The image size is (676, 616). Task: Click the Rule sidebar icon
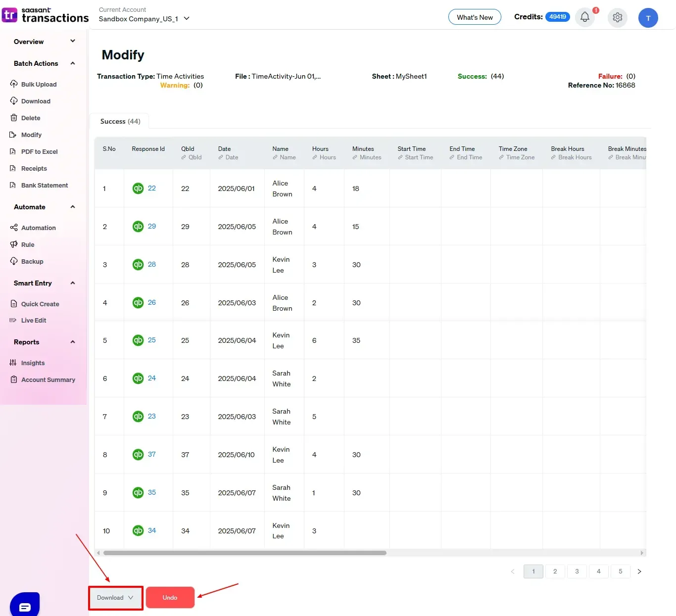pyautogui.click(x=14, y=244)
